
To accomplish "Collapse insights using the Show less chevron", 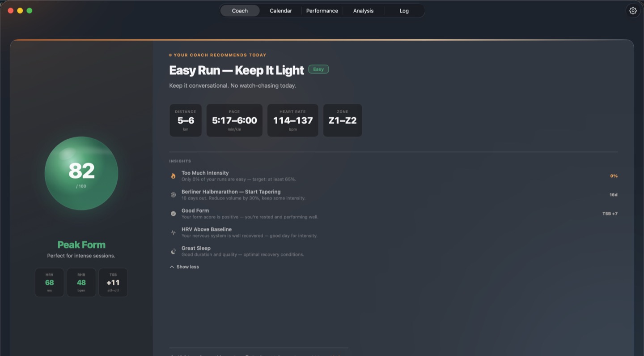I will [x=183, y=266].
